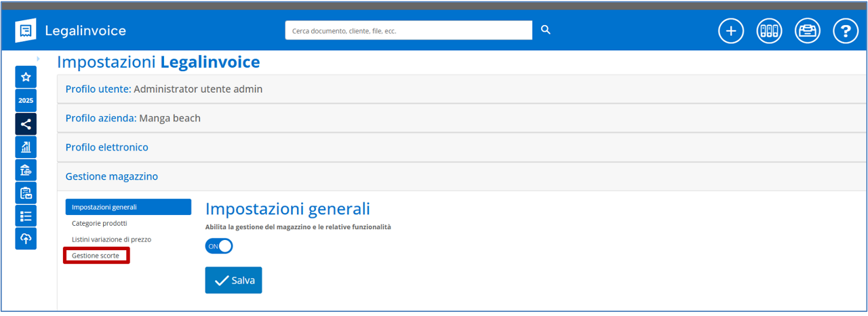Open Categorie prodotti in the side menu
Viewport: 868px width, 316px height.
tap(99, 223)
